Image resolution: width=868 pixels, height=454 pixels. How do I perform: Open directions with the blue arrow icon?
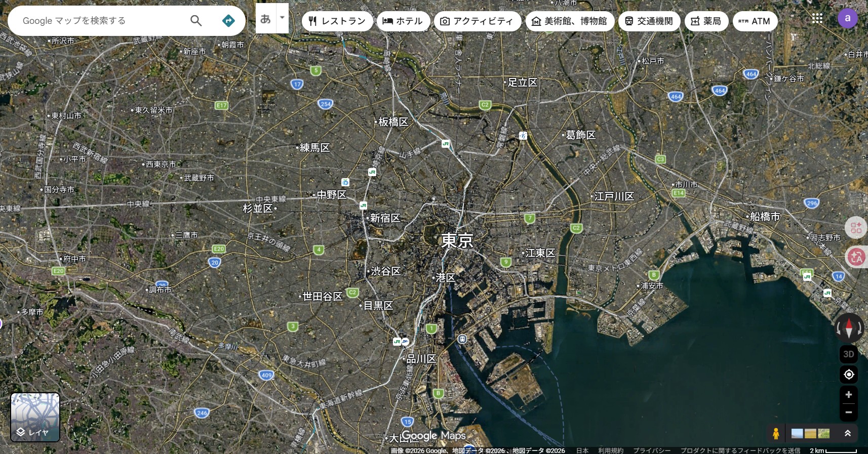228,21
